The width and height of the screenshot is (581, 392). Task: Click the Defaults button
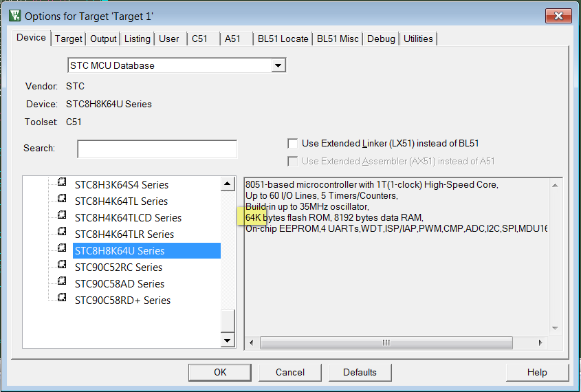tap(360, 372)
